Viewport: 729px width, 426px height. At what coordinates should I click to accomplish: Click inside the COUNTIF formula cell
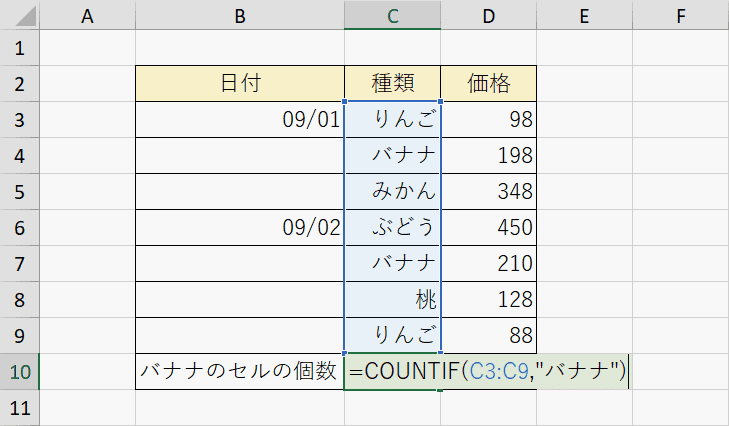[487, 372]
